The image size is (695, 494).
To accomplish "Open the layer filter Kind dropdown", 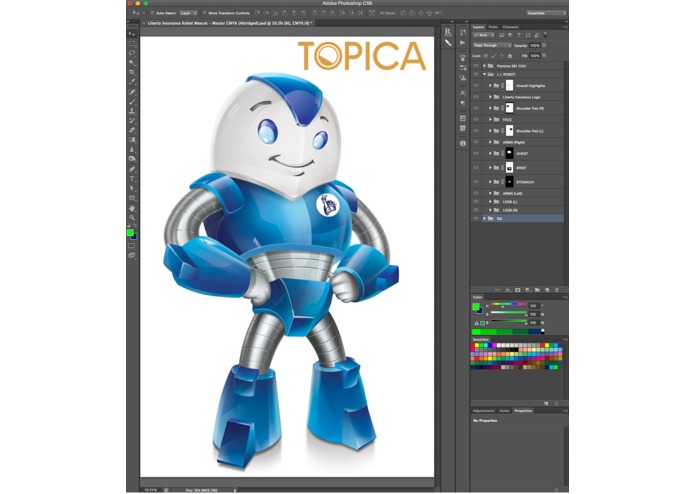I will [x=484, y=35].
